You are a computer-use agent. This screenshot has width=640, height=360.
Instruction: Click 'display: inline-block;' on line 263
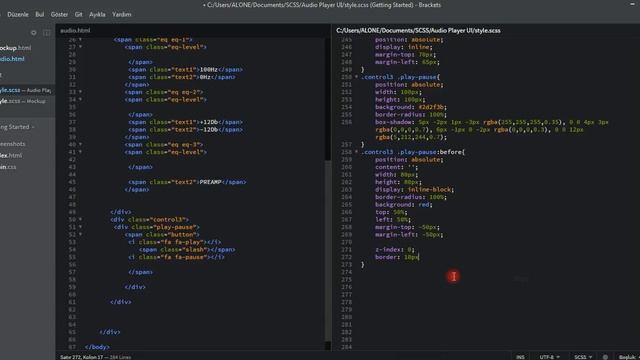414,189
